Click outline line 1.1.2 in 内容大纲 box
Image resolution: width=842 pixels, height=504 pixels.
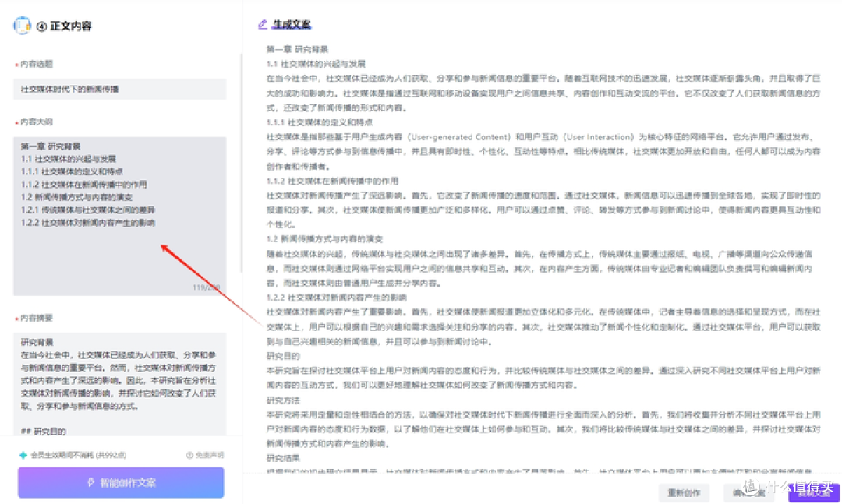tap(83, 184)
